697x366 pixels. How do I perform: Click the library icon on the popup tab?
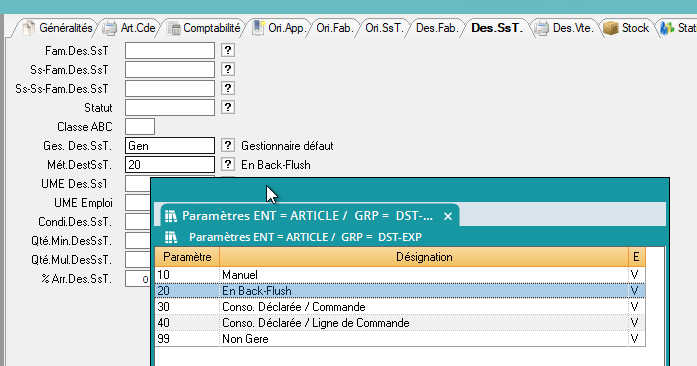[x=171, y=216]
